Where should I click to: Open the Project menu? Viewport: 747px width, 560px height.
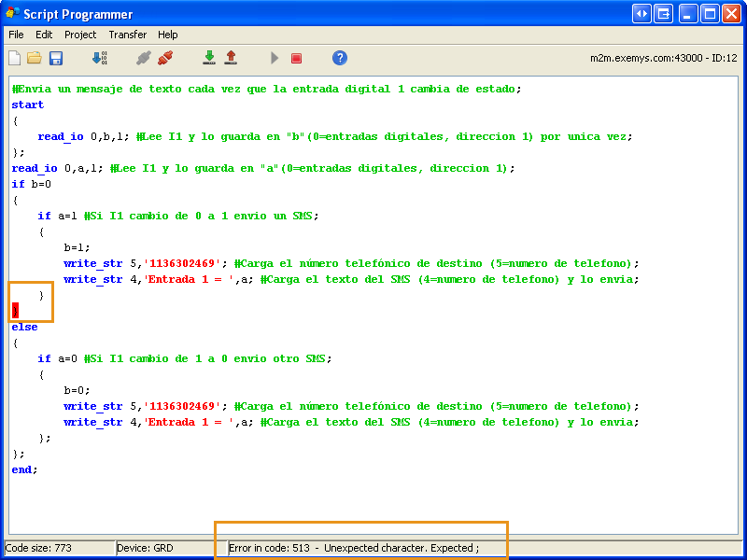coord(80,35)
